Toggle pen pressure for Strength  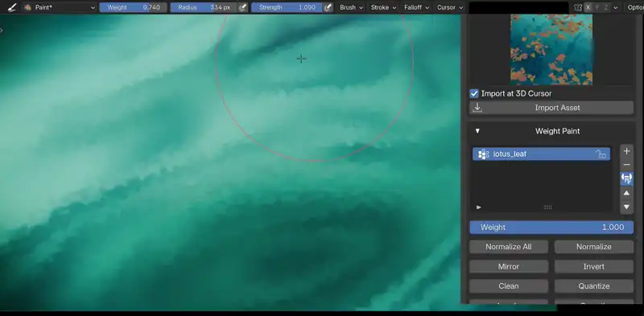[328, 7]
